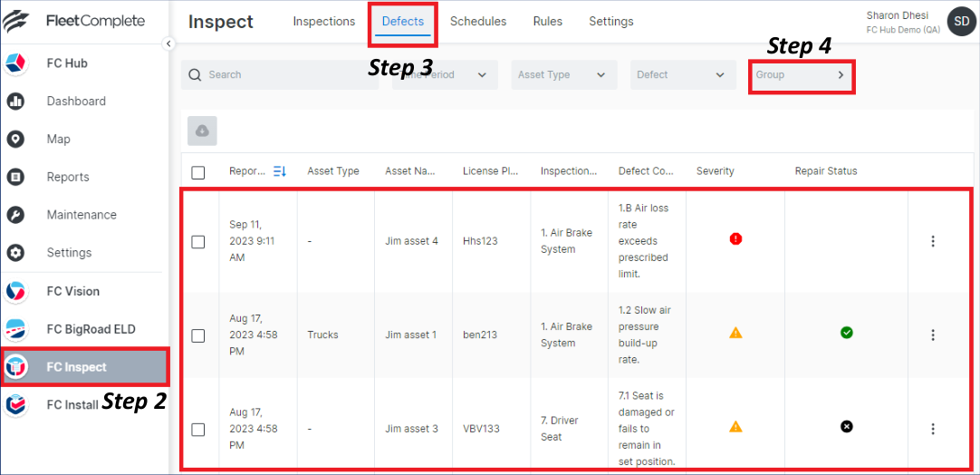This screenshot has height=475, width=980.
Task: Open the Asset Type filter dropdown
Action: pyautogui.click(x=564, y=74)
